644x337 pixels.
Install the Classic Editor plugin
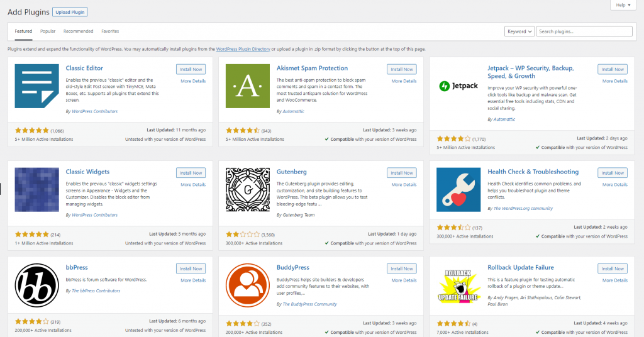pos(191,69)
